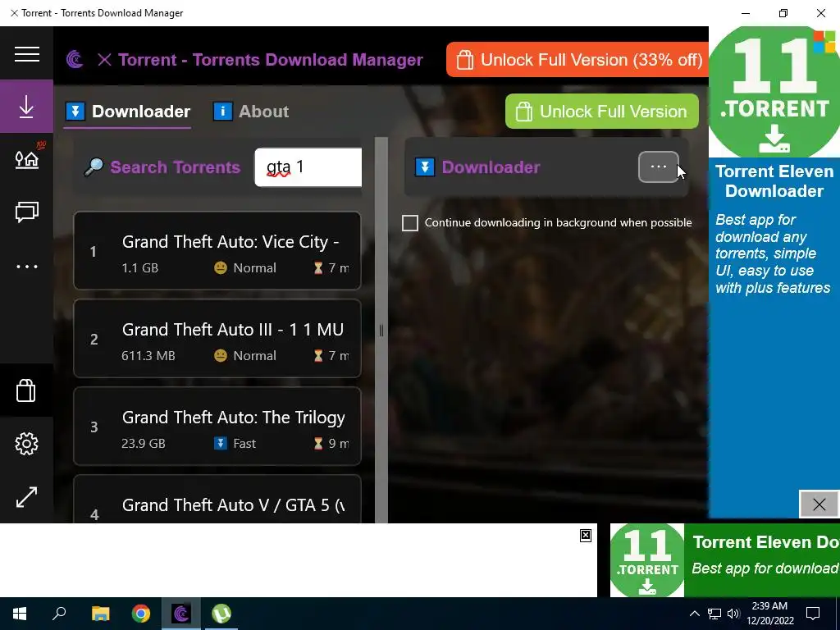Open the Windows Start menu
The width and height of the screenshot is (840, 630).
coord(20,614)
